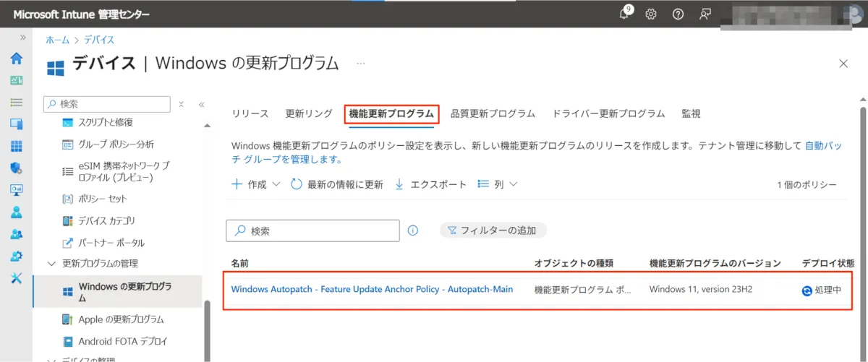Click the help question mark icon
This screenshot has height=362, width=868.
678,14
